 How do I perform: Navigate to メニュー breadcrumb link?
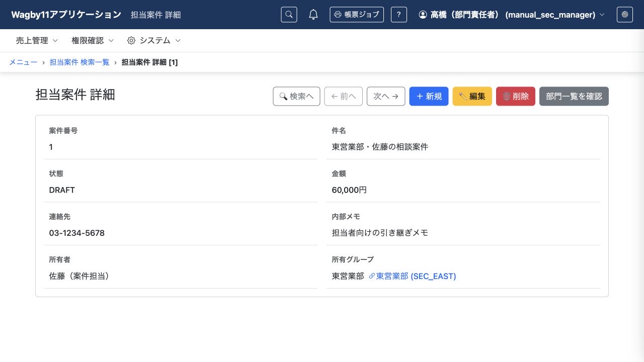tap(23, 62)
